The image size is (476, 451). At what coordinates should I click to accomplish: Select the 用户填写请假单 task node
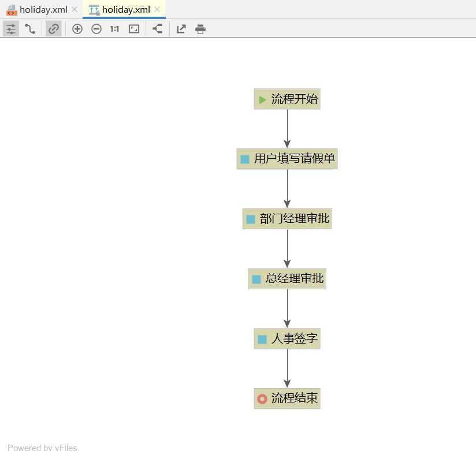click(x=287, y=159)
